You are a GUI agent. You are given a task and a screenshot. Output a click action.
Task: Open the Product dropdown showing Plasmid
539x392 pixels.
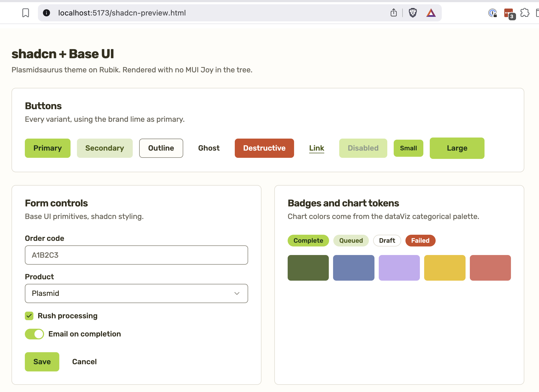tap(136, 293)
